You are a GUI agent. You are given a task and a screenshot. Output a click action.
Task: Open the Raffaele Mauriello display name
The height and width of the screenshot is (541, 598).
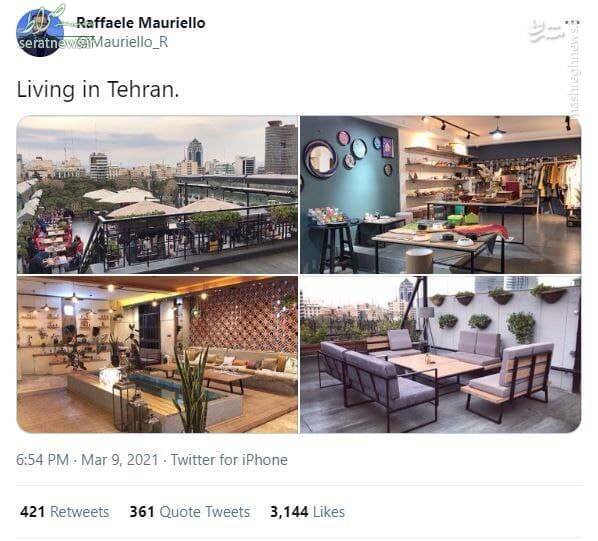[x=141, y=23]
